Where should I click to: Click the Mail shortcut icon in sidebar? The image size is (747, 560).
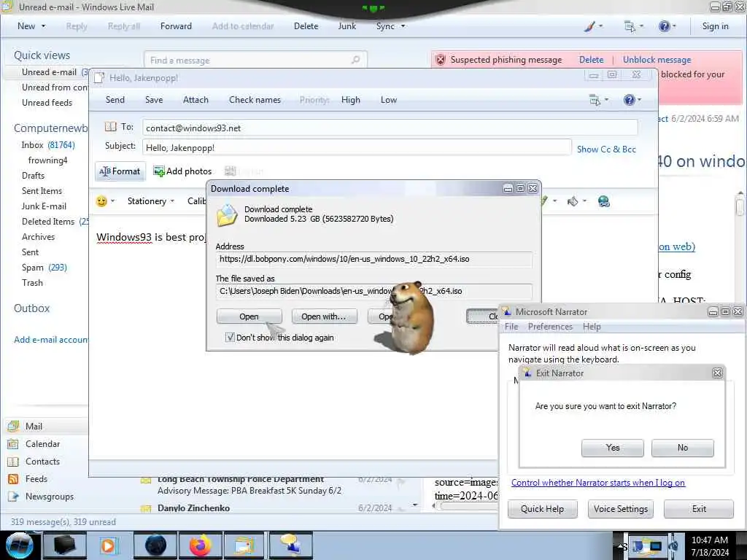pyautogui.click(x=13, y=426)
